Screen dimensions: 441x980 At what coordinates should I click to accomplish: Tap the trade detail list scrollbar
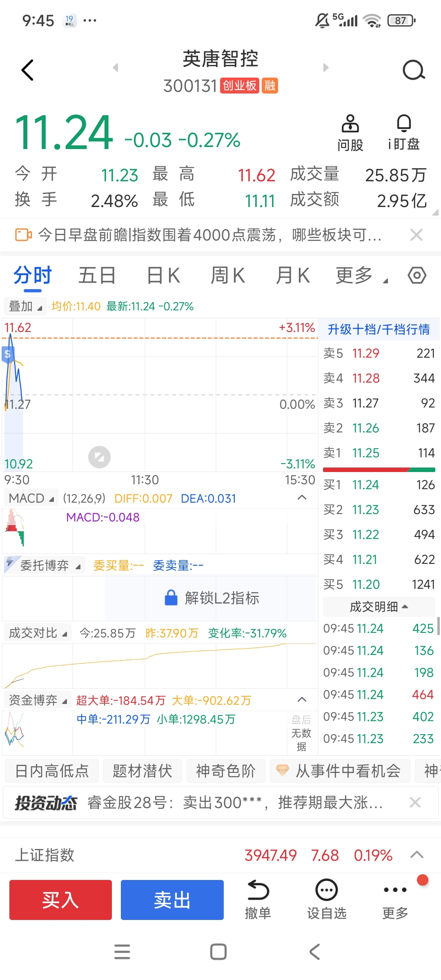tap(438, 626)
